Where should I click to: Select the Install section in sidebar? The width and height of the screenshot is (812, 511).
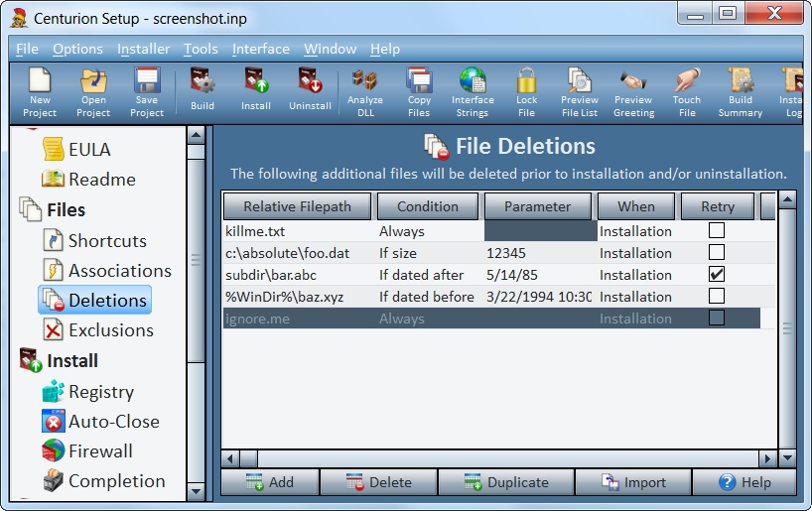[x=59, y=360]
